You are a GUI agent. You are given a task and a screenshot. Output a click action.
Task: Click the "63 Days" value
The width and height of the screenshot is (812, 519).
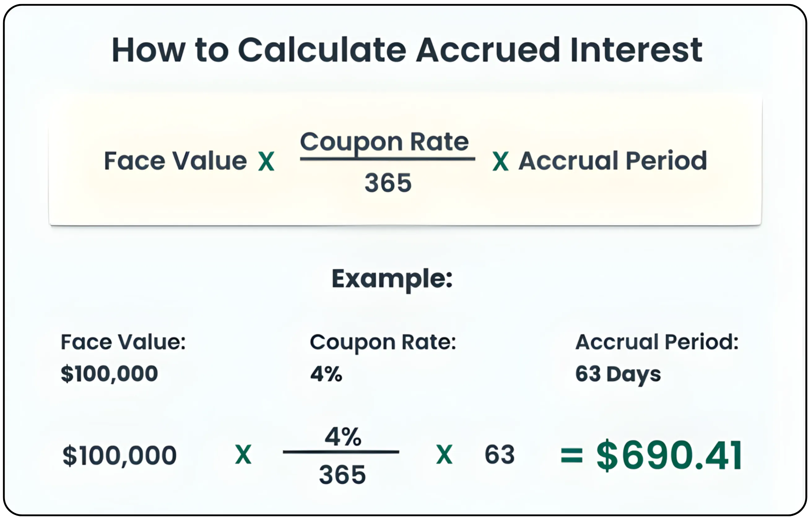[618, 374]
